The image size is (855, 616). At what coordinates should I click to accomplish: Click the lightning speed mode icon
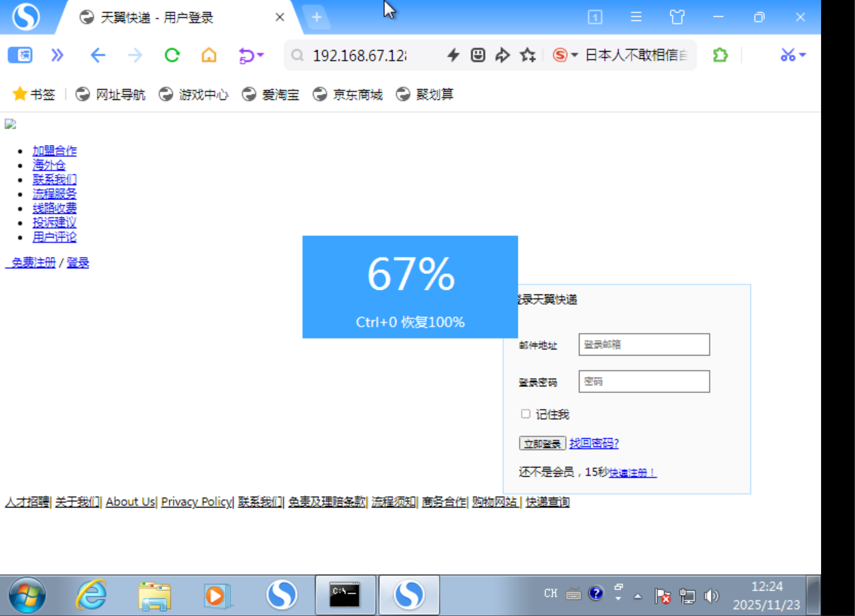pyautogui.click(x=453, y=55)
